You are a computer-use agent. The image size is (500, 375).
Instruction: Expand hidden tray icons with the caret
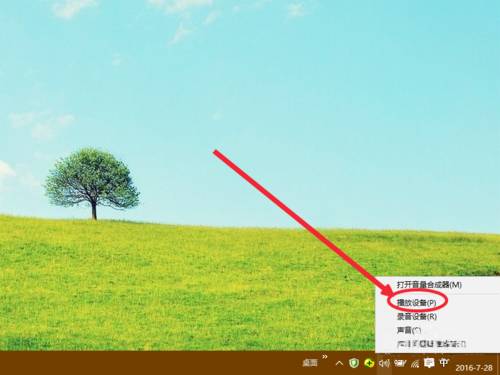click(x=339, y=363)
